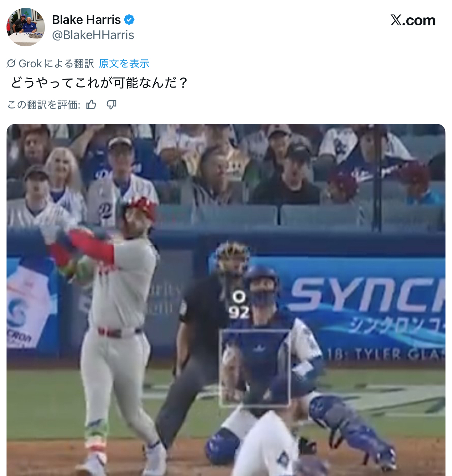This screenshot has height=476, width=452.
Task: Play the baseball video clip
Action: (x=226, y=300)
